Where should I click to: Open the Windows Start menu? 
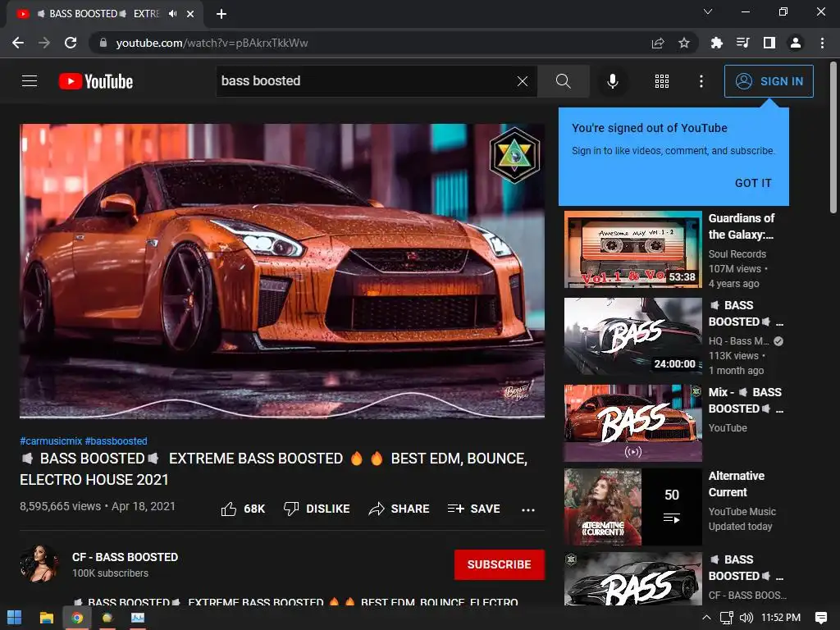pyautogui.click(x=15, y=618)
